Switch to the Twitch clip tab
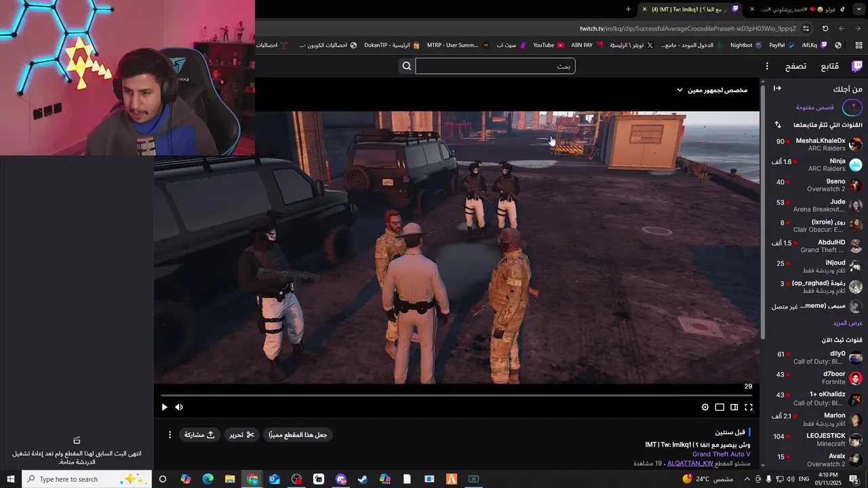The height and width of the screenshot is (488, 868). [x=692, y=9]
